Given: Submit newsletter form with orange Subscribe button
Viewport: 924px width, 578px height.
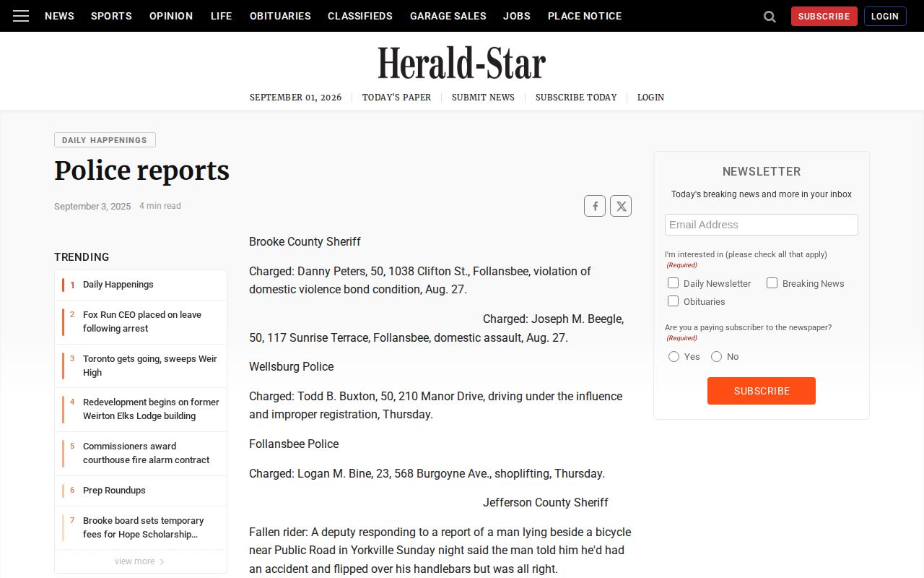Looking at the screenshot, I should click(x=762, y=391).
